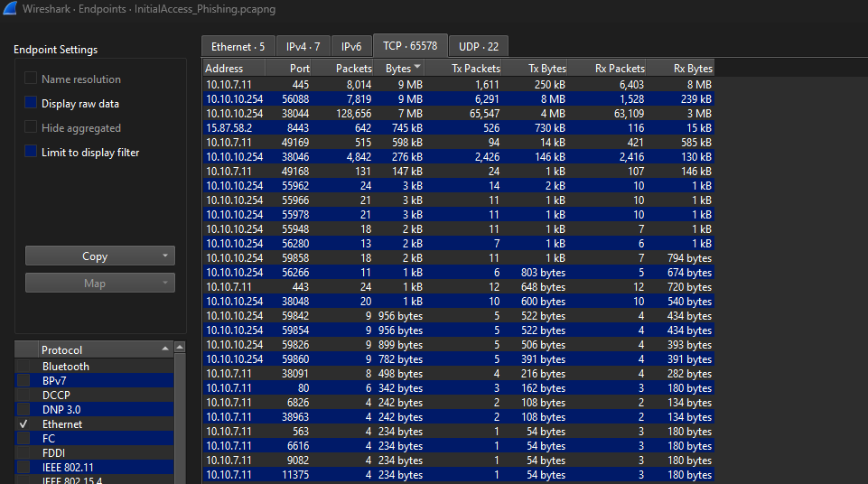Switch to the UDP · 22 tab
This screenshot has width=868, height=484.
click(478, 46)
